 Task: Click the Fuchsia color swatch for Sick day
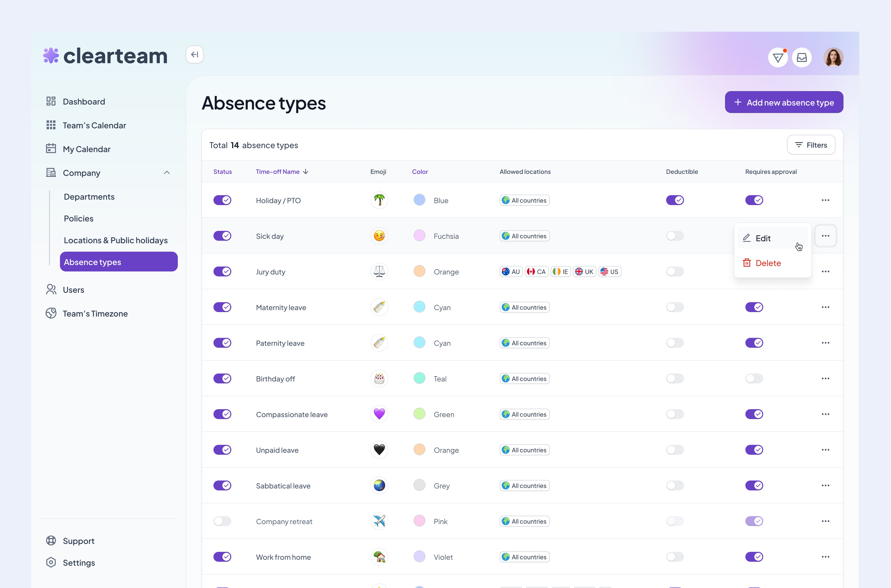pyautogui.click(x=419, y=235)
